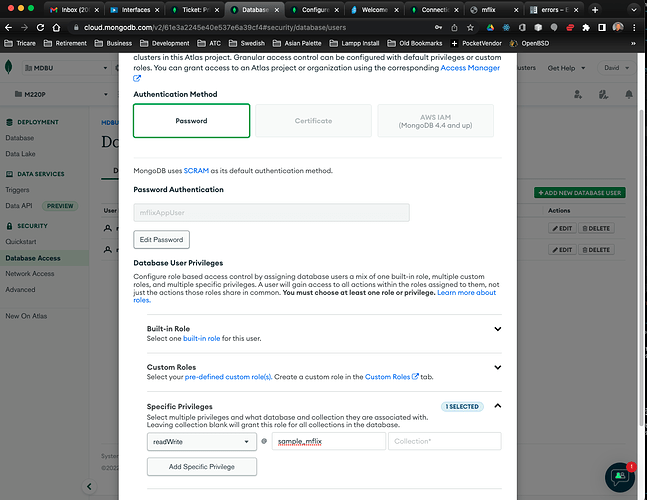Open the Intercom chat bubble icon
The image size is (647, 500).
619,476
